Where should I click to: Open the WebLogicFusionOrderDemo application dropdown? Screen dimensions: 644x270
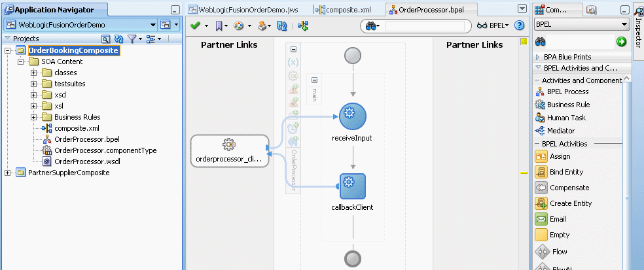(x=153, y=25)
